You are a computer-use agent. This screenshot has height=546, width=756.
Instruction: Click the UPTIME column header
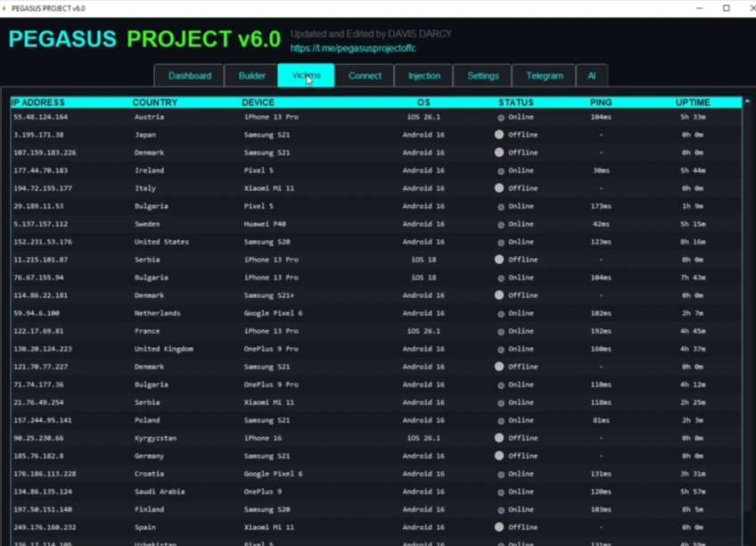[x=693, y=103]
